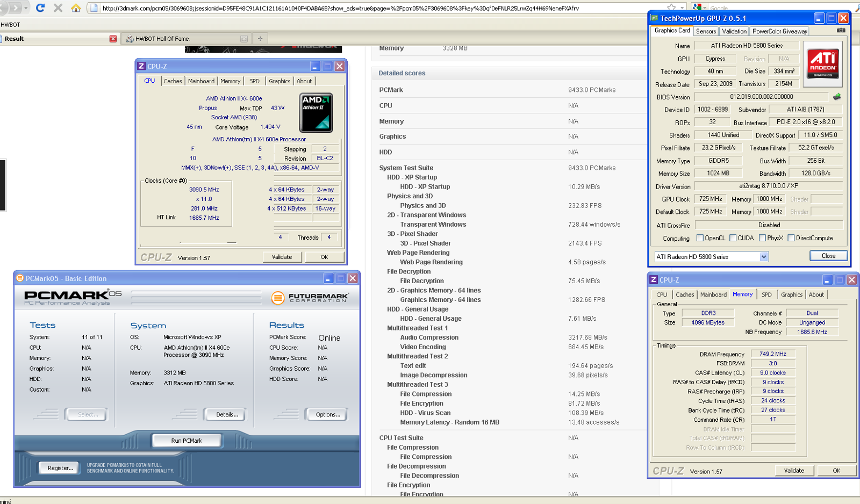The height and width of the screenshot is (504, 860).
Task: Click the Driver Version field in GPU-Z
Action: [x=768, y=186]
